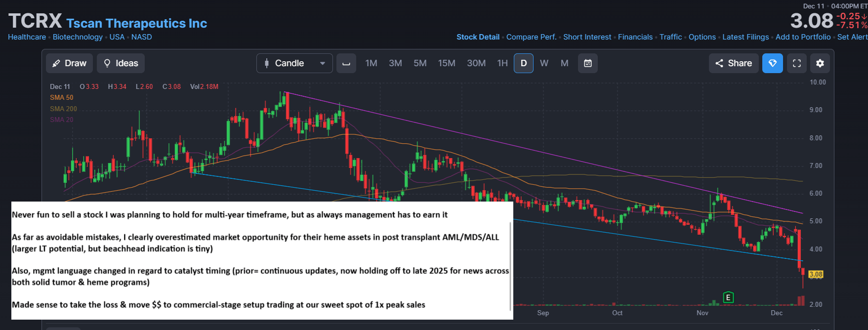Open the Biotechnology industry link
868x330 pixels.
pos(78,37)
